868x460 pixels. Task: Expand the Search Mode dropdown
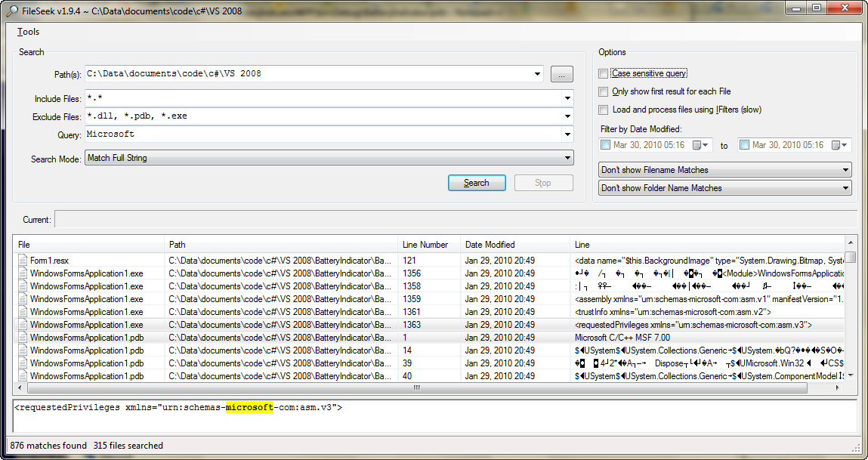pyautogui.click(x=567, y=159)
